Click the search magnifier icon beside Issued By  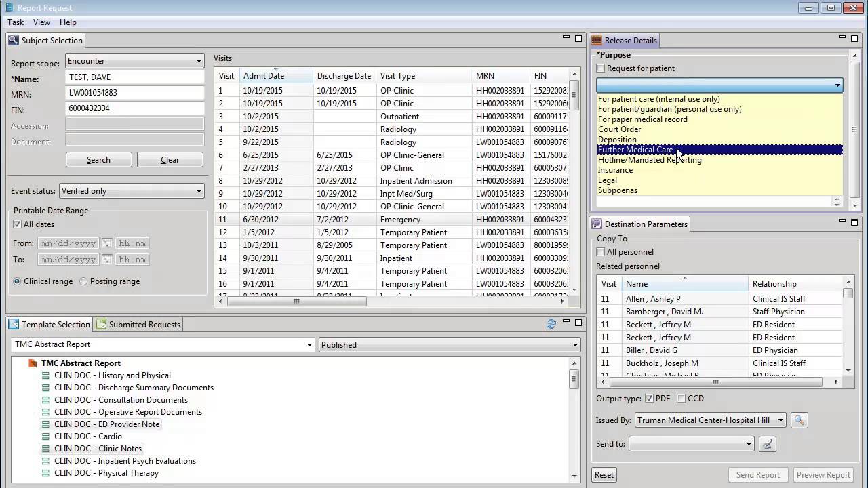coord(800,420)
